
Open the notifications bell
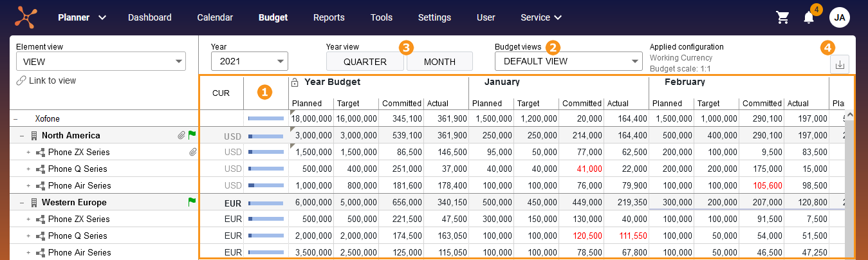[809, 17]
